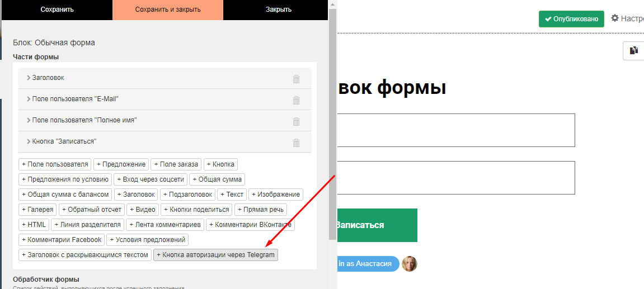Add an Изображение part
Screen dimensions: 644x289
point(276,194)
